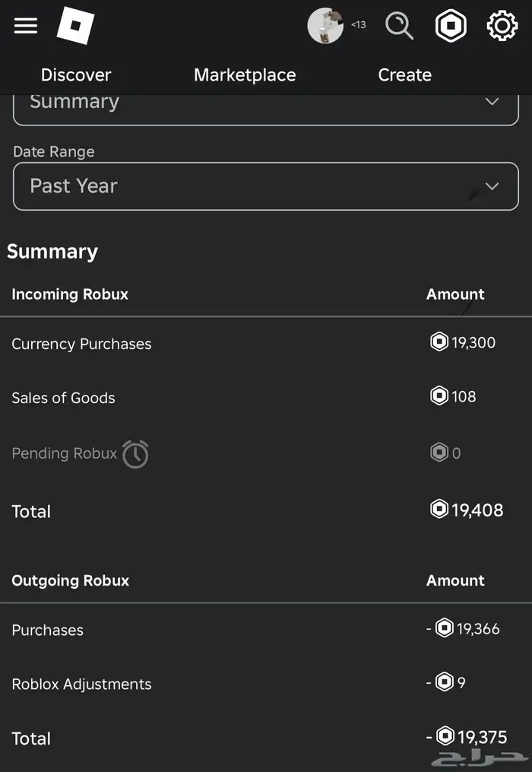Open the Past Year date range dropdown
The height and width of the screenshot is (772, 532).
pyautogui.click(x=266, y=186)
